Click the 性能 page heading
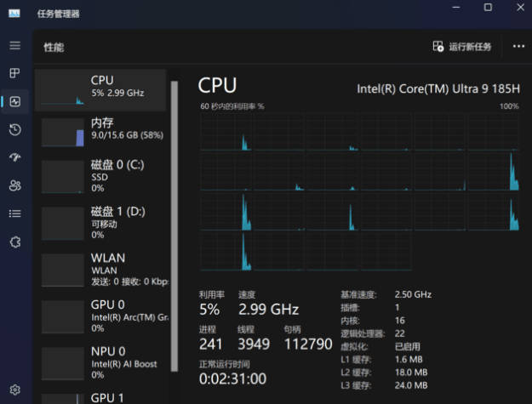The height and width of the screenshot is (404, 532). point(54,47)
